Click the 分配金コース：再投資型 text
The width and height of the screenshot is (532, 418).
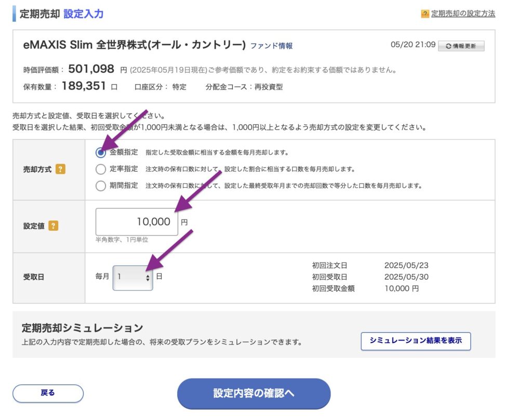point(244,87)
